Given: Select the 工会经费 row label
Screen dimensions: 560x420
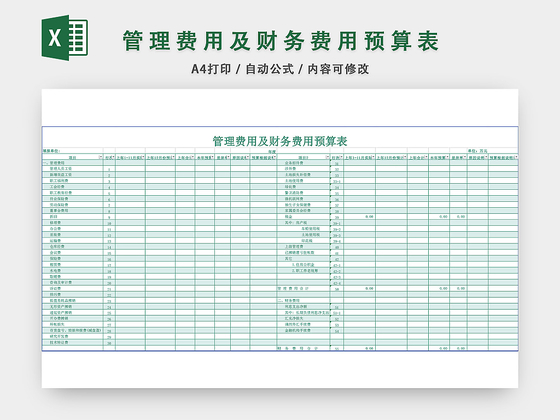Looking at the screenshot, I should click(x=57, y=187).
